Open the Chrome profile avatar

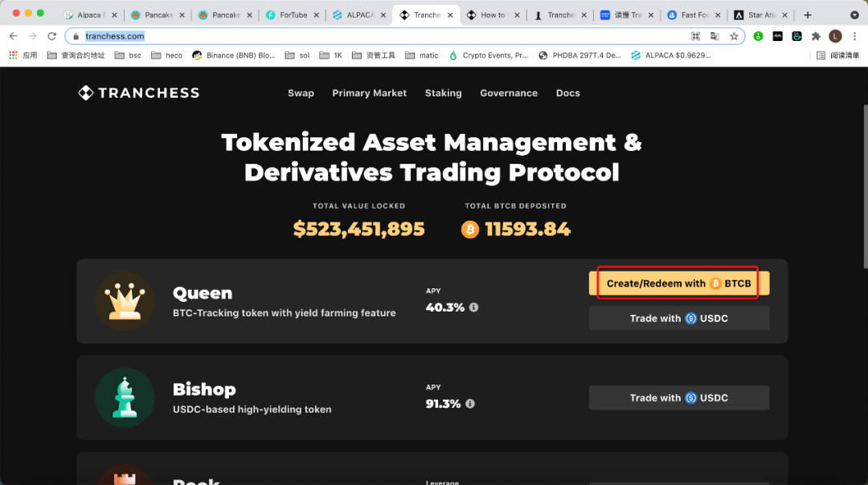(835, 36)
